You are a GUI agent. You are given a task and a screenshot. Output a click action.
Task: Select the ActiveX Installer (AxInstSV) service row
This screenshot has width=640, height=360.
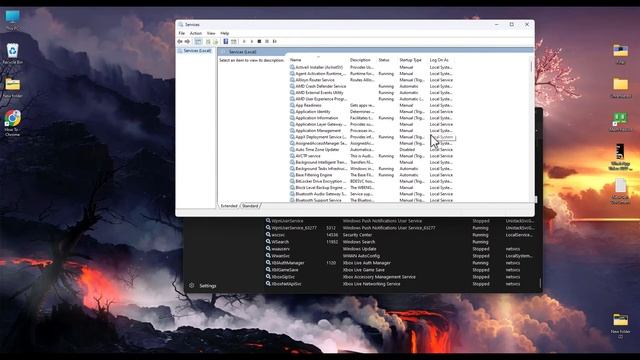tap(371, 67)
